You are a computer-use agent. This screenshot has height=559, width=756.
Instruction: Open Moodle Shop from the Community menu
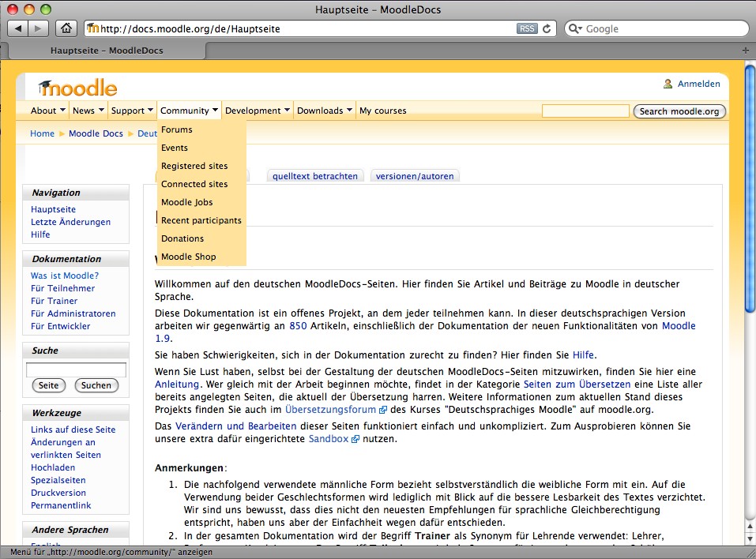coord(189,257)
